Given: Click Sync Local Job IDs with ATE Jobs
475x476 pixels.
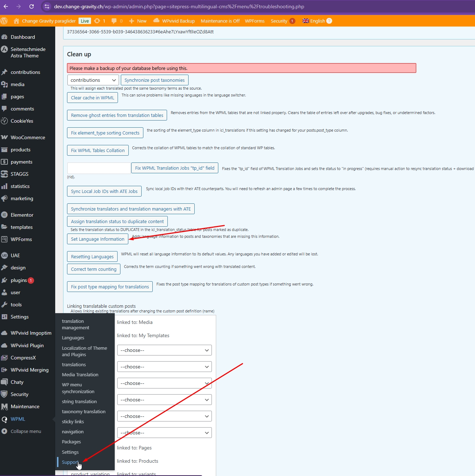Looking at the screenshot, I should pos(104,191).
